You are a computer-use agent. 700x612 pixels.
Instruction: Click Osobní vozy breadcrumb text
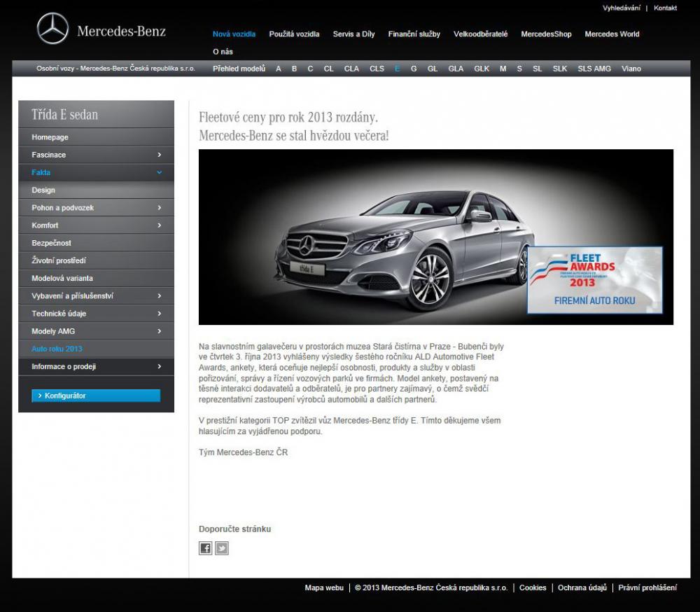115,69
